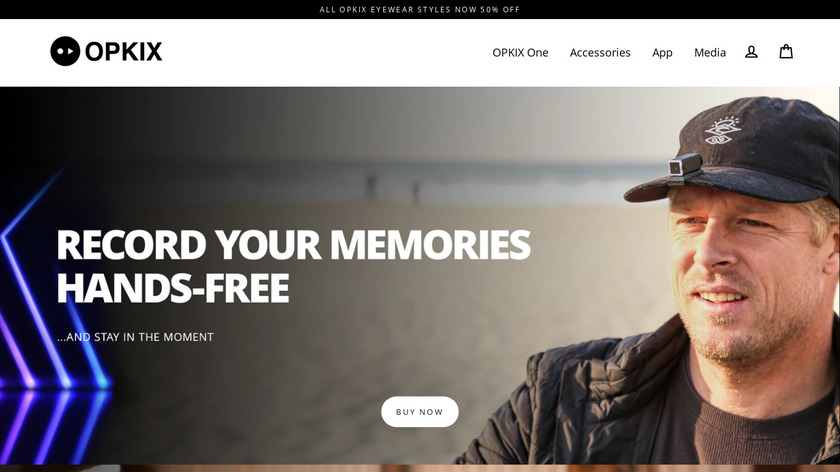Click the round OPKIX logo icon
The width and height of the screenshot is (840, 472).
[x=65, y=51]
